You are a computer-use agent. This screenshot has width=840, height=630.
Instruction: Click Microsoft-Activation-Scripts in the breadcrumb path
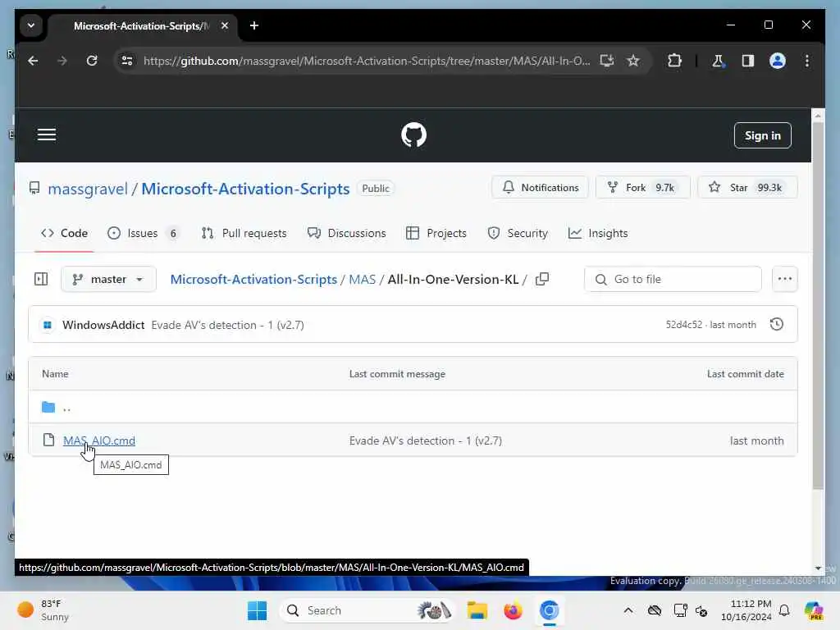(x=253, y=280)
